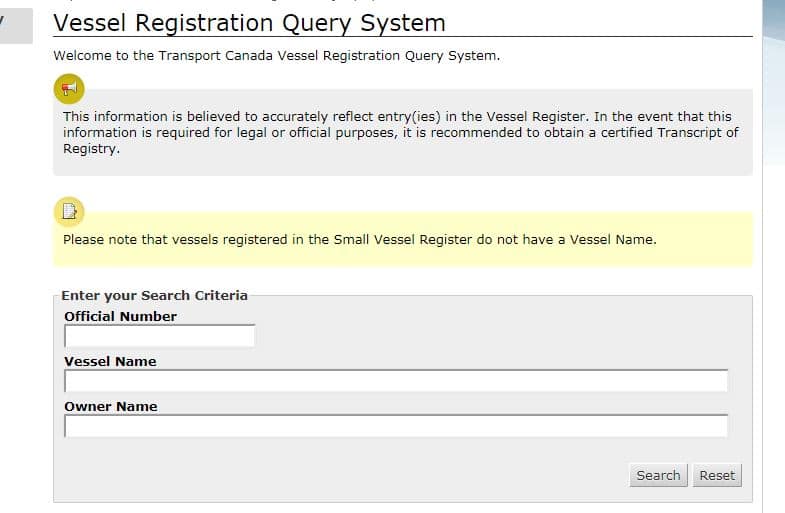Reset the search form
Viewport: 785px width, 513px height.
pyautogui.click(x=716, y=475)
